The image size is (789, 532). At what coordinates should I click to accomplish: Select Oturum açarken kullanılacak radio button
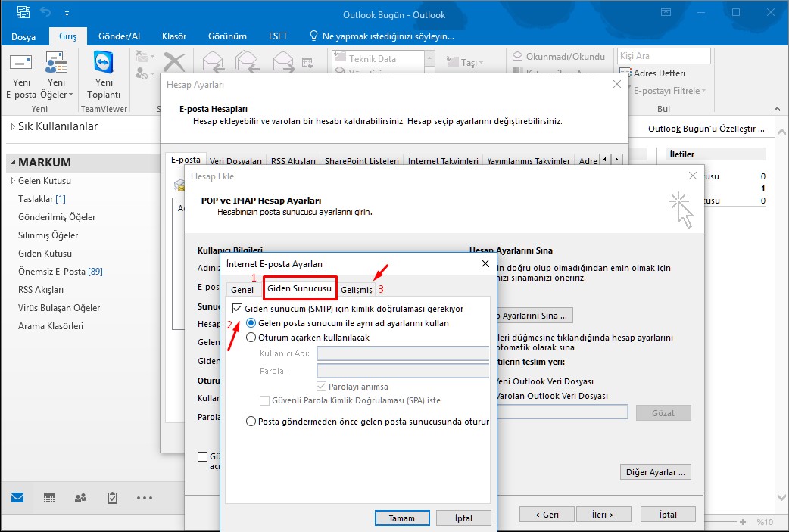251,338
